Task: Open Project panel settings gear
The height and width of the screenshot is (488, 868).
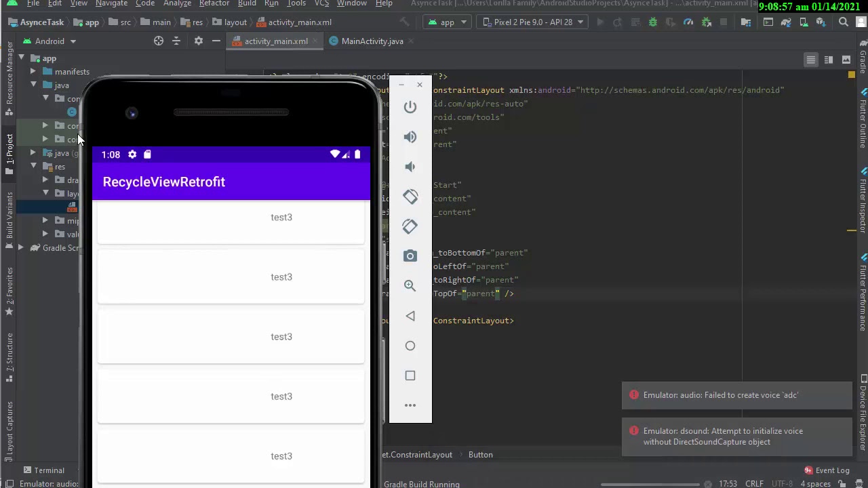Action: (198, 41)
